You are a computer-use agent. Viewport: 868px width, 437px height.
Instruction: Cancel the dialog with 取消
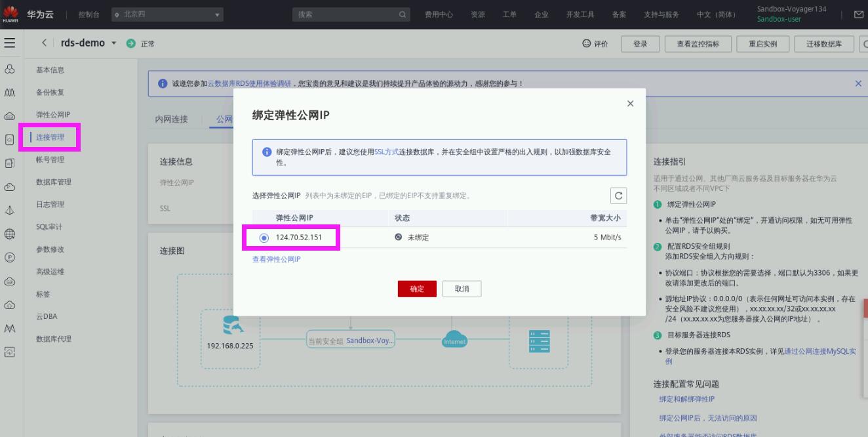point(462,289)
